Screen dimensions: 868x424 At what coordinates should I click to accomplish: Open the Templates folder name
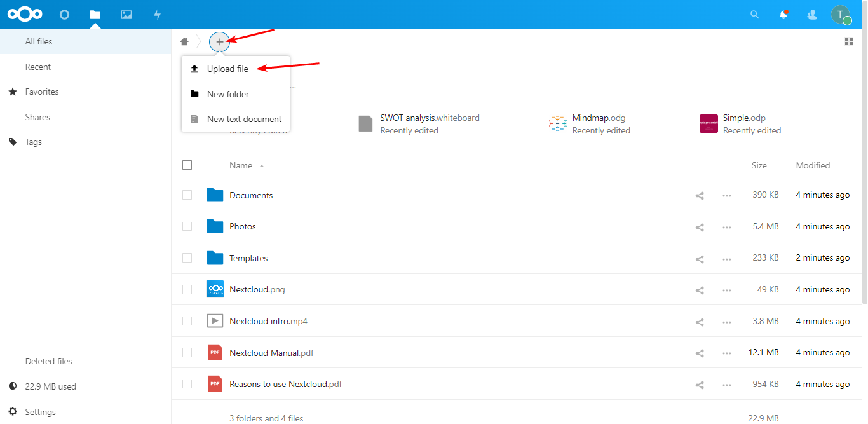click(x=248, y=258)
